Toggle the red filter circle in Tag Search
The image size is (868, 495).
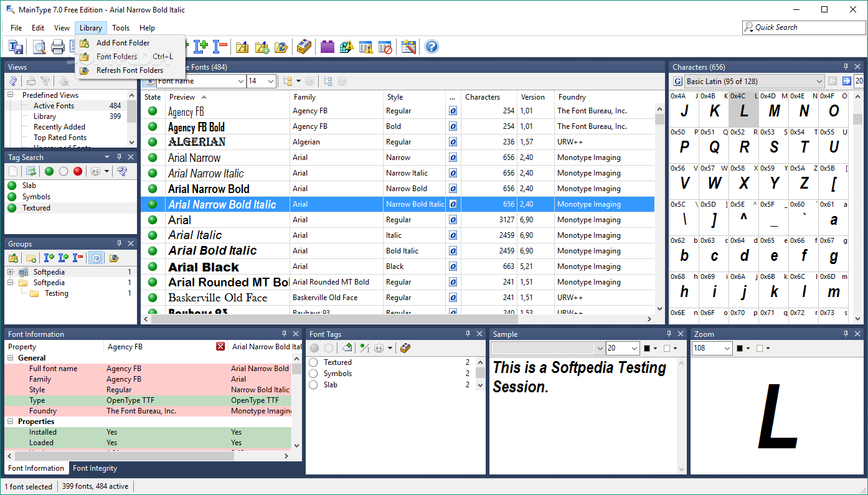pos(78,171)
